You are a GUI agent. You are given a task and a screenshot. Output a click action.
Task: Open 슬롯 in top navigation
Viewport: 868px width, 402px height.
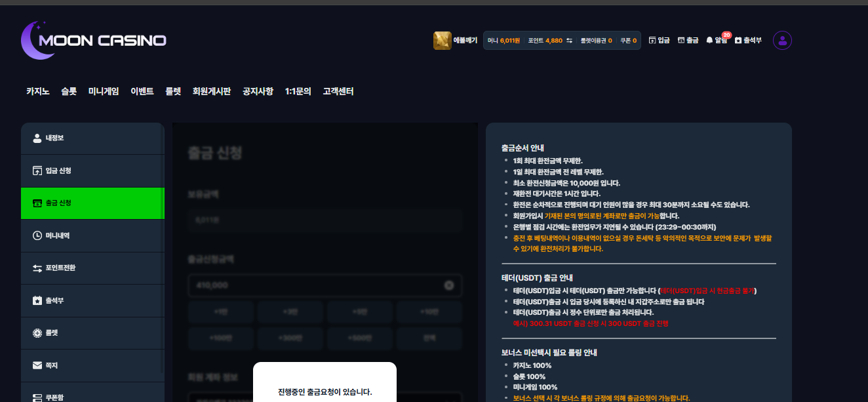click(69, 92)
